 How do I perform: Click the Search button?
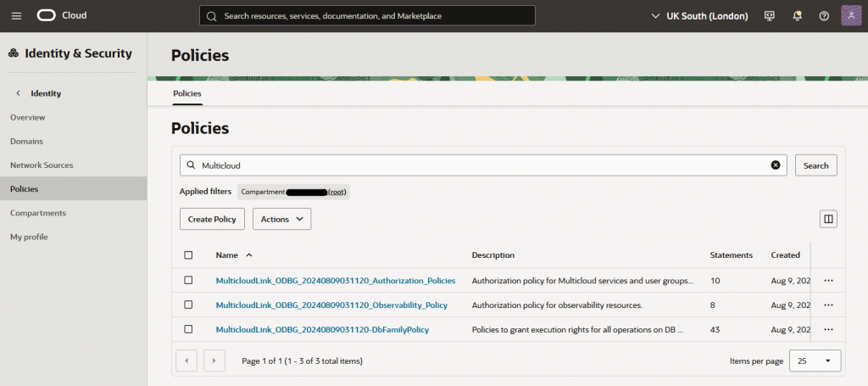tap(816, 165)
